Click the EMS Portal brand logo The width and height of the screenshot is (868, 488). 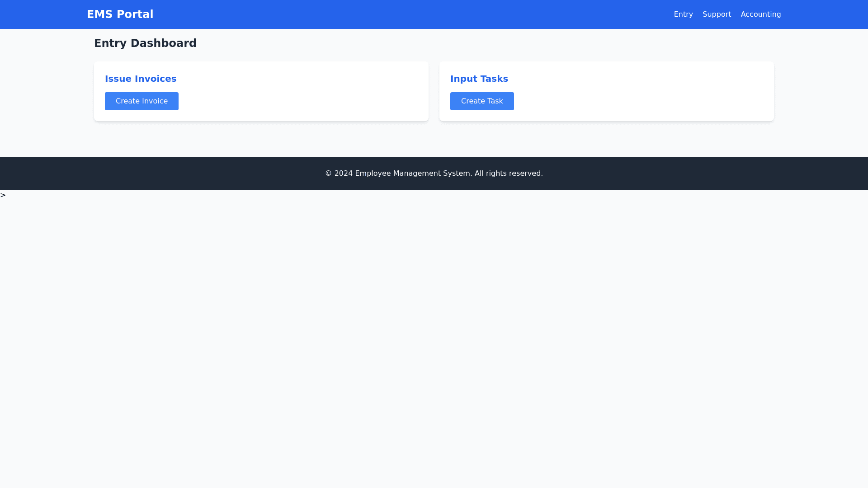[x=120, y=14]
